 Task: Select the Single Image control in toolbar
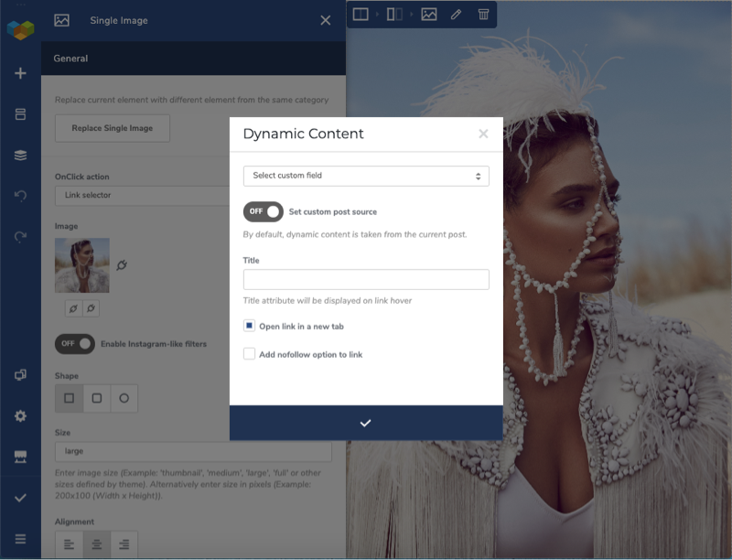(x=429, y=14)
